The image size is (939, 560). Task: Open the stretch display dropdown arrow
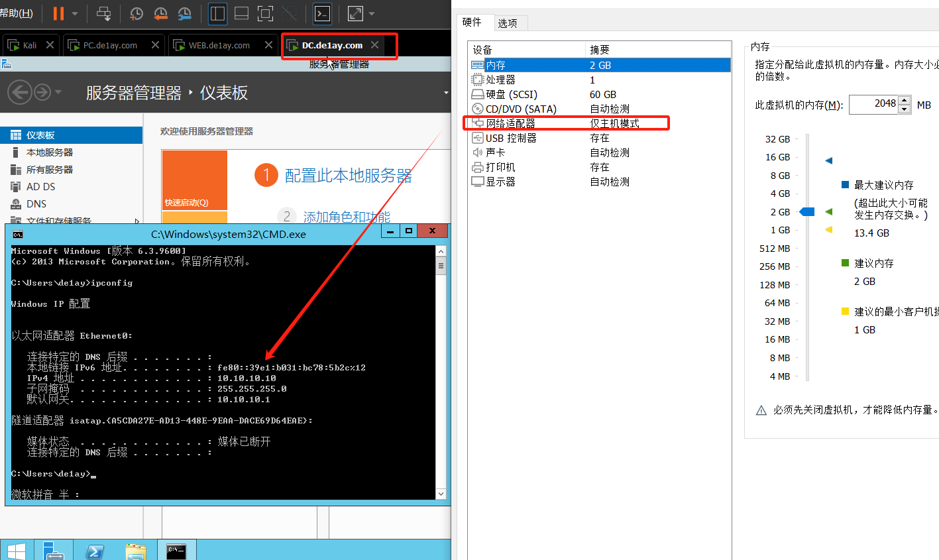click(372, 13)
